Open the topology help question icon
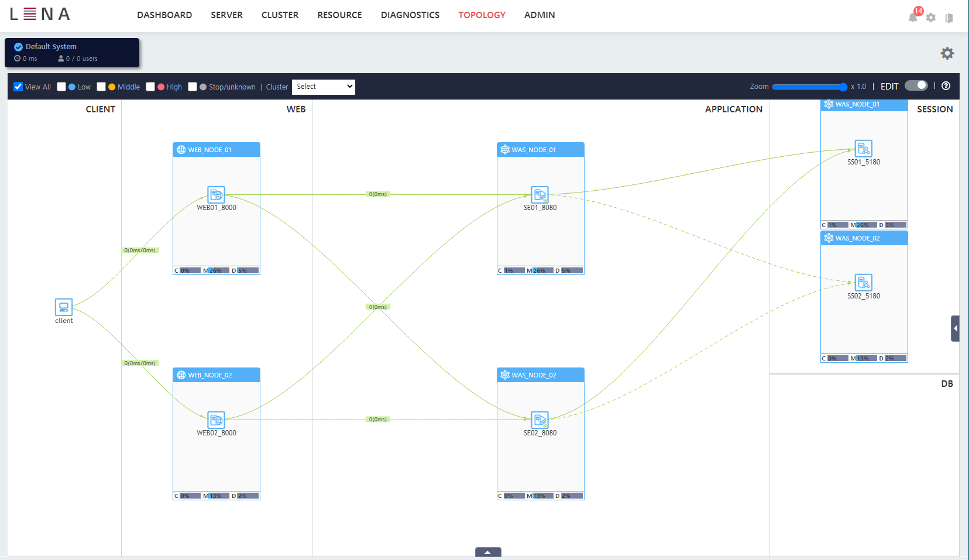Screen dimensions: 969x560 [x=946, y=86]
